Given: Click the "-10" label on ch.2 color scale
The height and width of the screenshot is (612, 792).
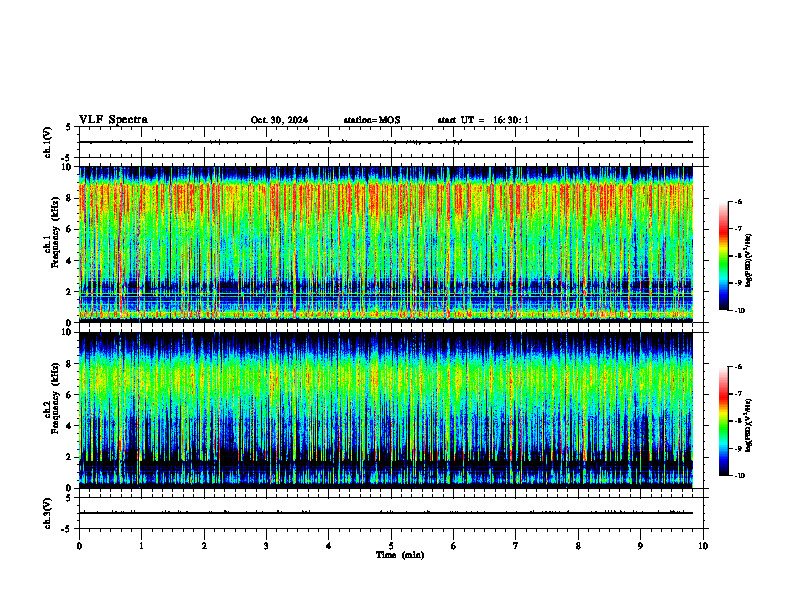Looking at the screenshot, I should (739, 476).
